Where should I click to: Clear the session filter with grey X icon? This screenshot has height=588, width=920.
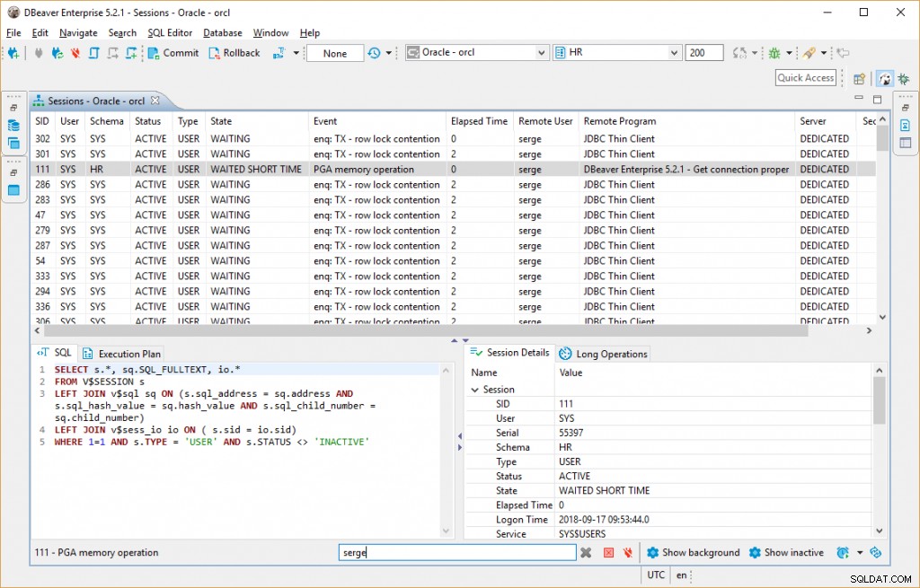click(586, 552)
